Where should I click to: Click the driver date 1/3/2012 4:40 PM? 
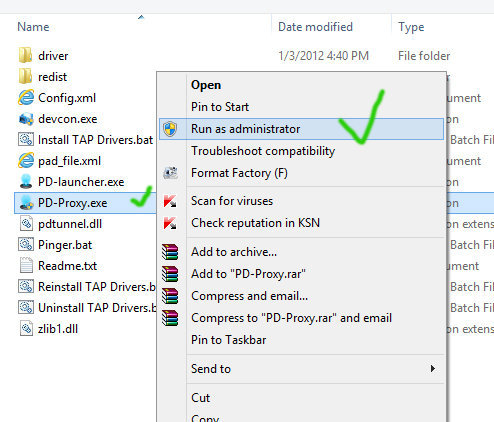(323, 56)
